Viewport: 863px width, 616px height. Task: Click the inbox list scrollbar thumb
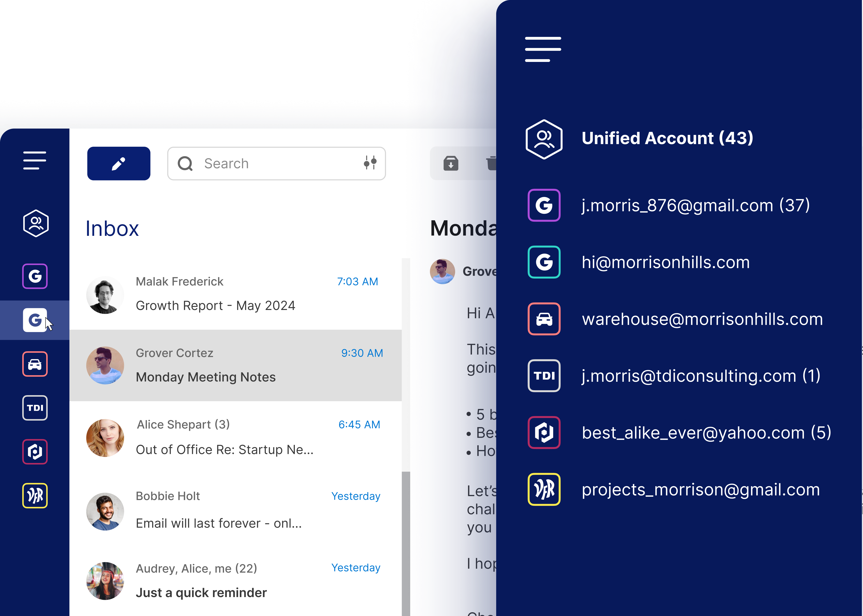(406, 544)
